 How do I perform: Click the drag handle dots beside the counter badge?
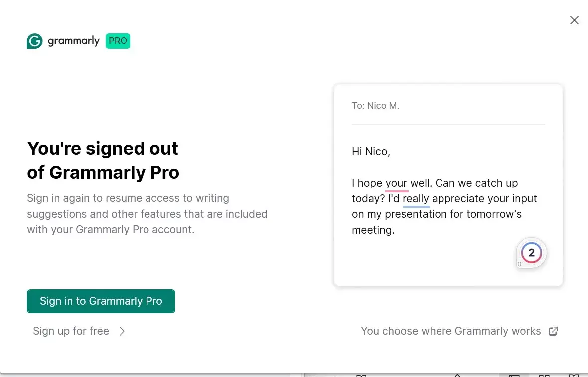tap(519, 264)
